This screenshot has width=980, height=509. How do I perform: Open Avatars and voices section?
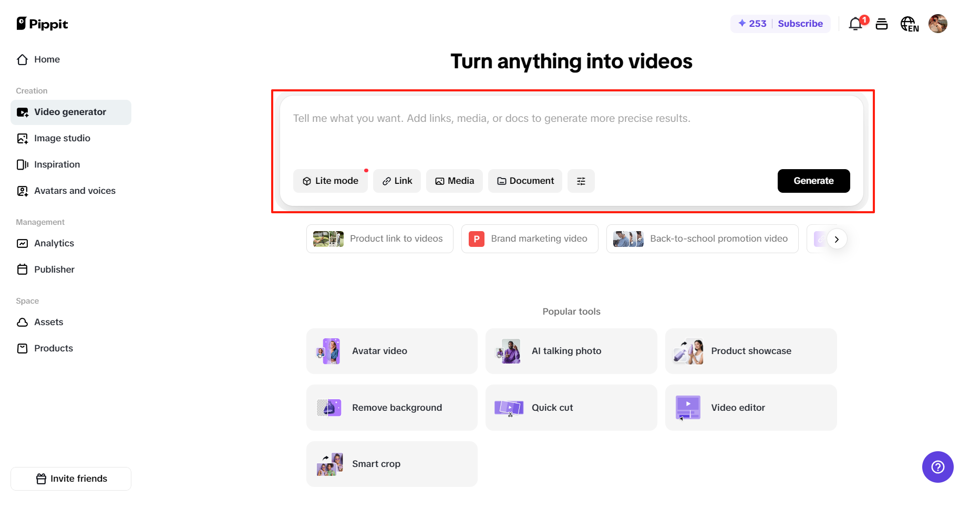click(x=75, y=191)
